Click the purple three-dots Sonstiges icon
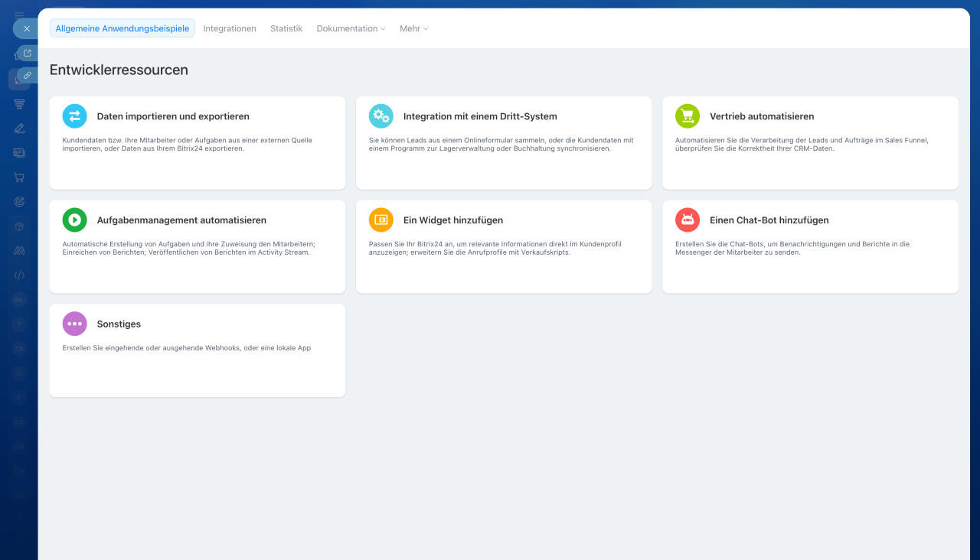The height and width of the screenshot is (560, 980). coord(74,324)
